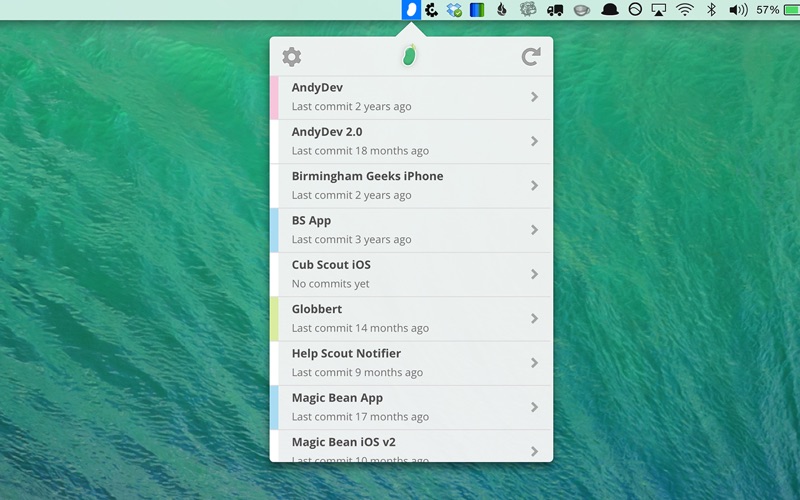Click the blue-green striped menu bar icon
Viewport: 800px width, 500px height.
477,10
